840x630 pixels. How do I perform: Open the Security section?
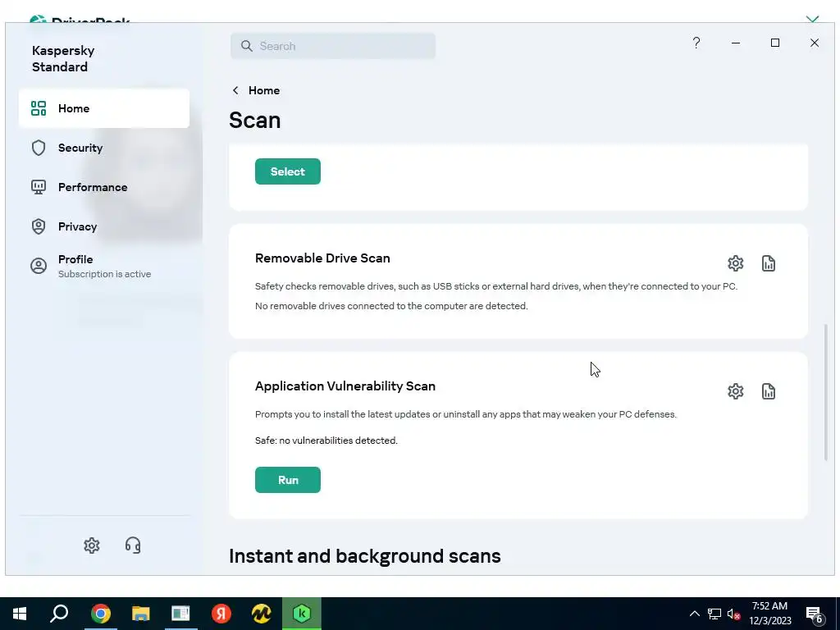coord(104,148)
